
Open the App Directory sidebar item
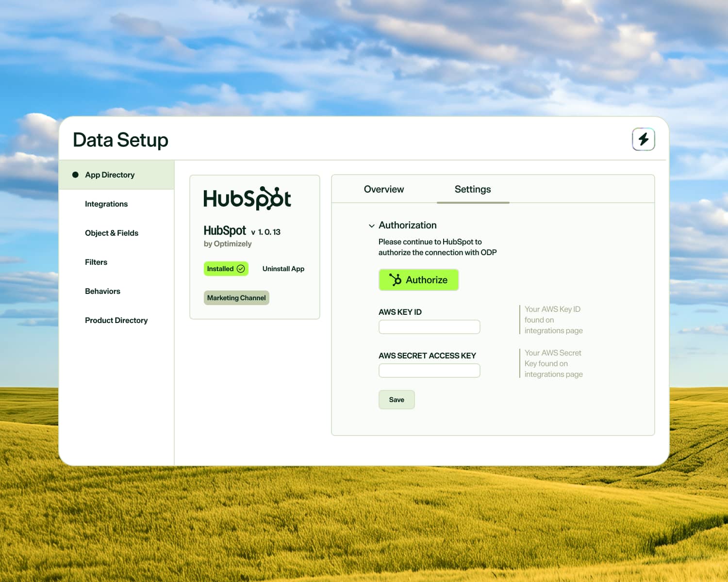click(116, 175)
